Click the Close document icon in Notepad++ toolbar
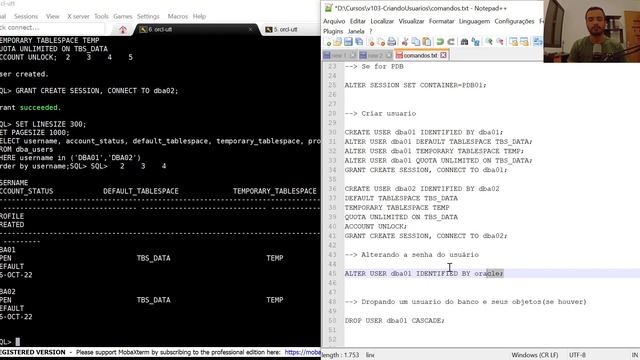The width and height of the screenshot is (640, 360). tap(370, 42)
